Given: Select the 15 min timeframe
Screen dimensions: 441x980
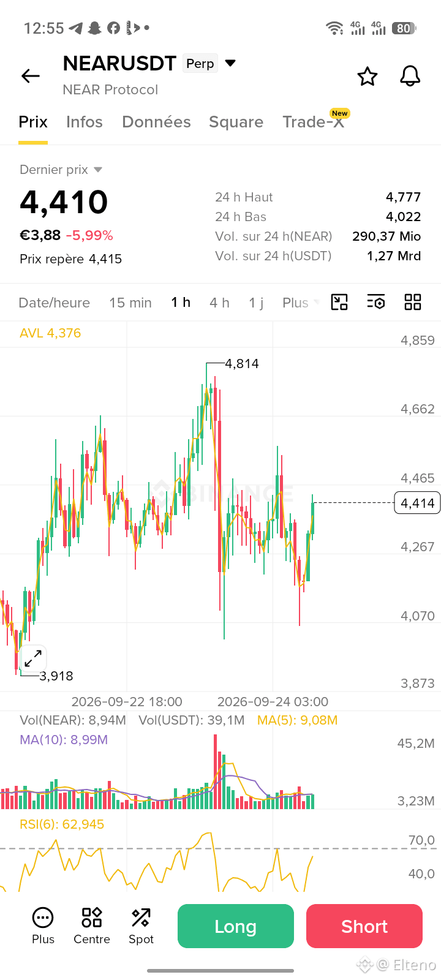Looking at the screenshot, I should 130,303.
